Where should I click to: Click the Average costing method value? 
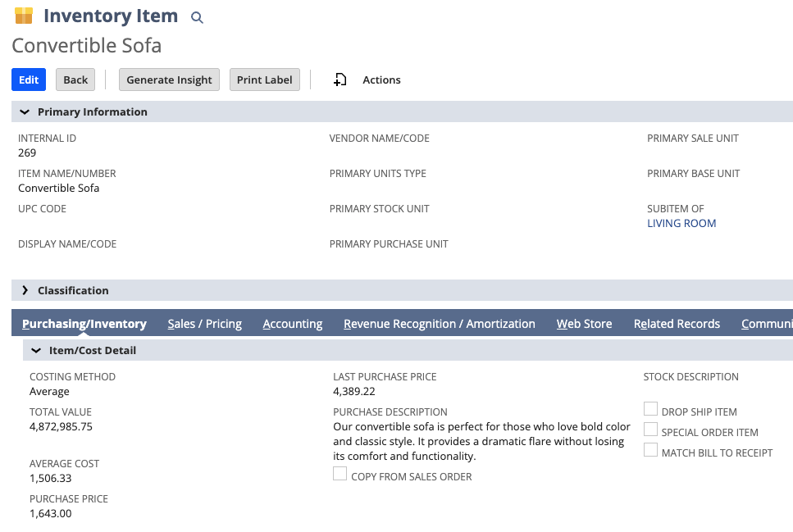point(49,391)
